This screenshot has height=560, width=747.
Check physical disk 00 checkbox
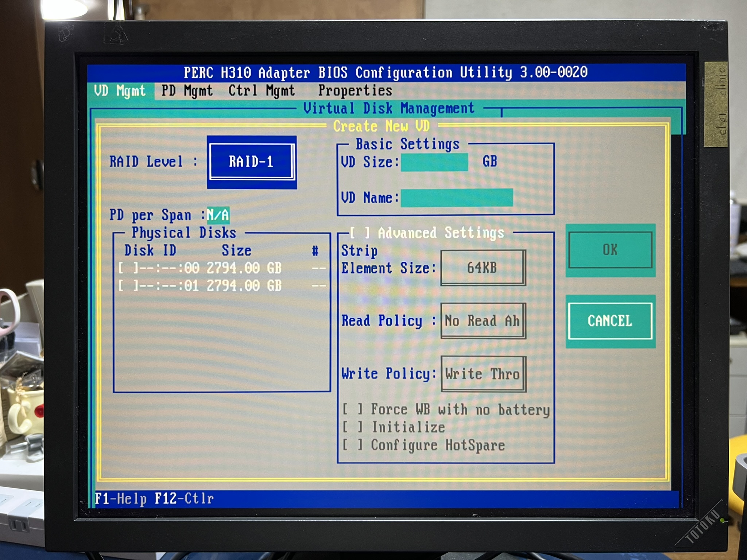pos(128,268)
